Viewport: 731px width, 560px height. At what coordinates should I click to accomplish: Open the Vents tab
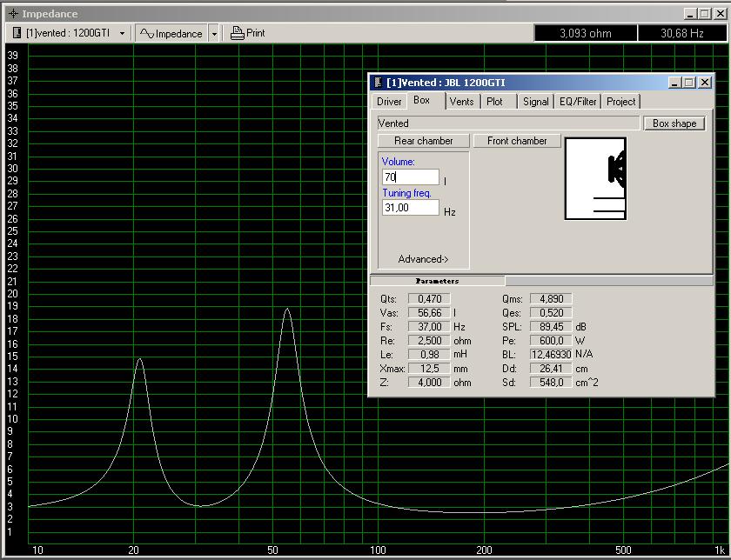coord(462,102)
